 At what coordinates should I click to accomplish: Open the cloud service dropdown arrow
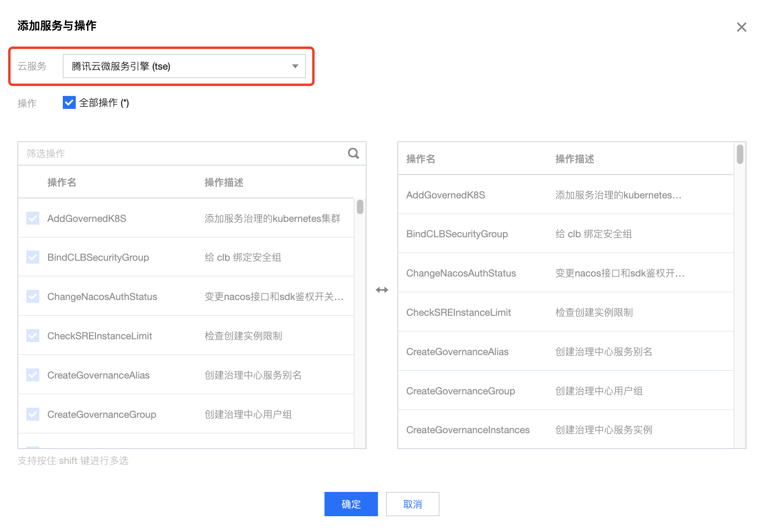295,66
